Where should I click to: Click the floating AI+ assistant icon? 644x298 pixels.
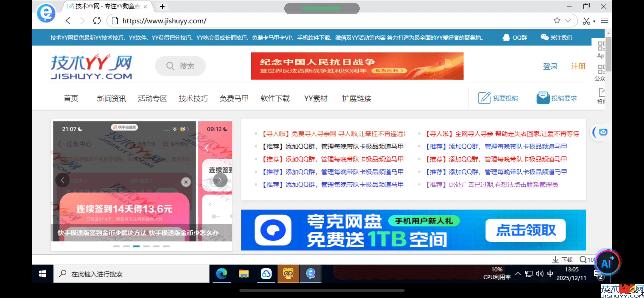(x=607, y=262)
